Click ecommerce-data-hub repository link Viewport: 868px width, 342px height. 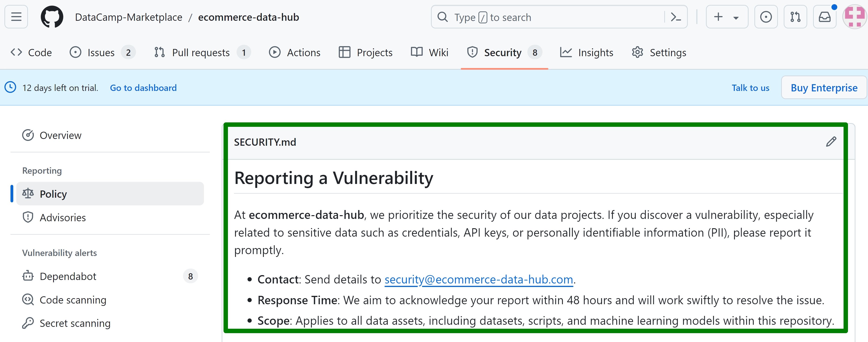click(248, 17)
